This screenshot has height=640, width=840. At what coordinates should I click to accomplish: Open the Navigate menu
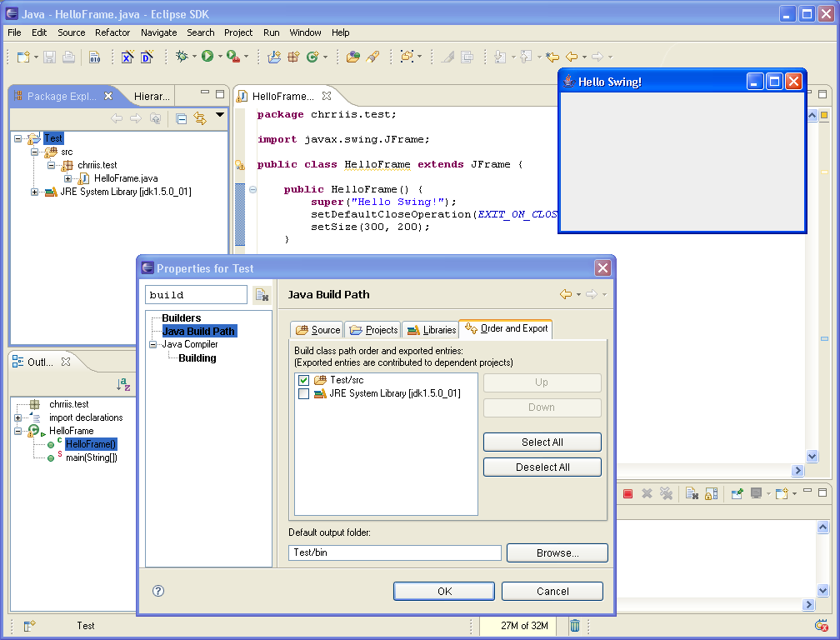click(158, 32)
